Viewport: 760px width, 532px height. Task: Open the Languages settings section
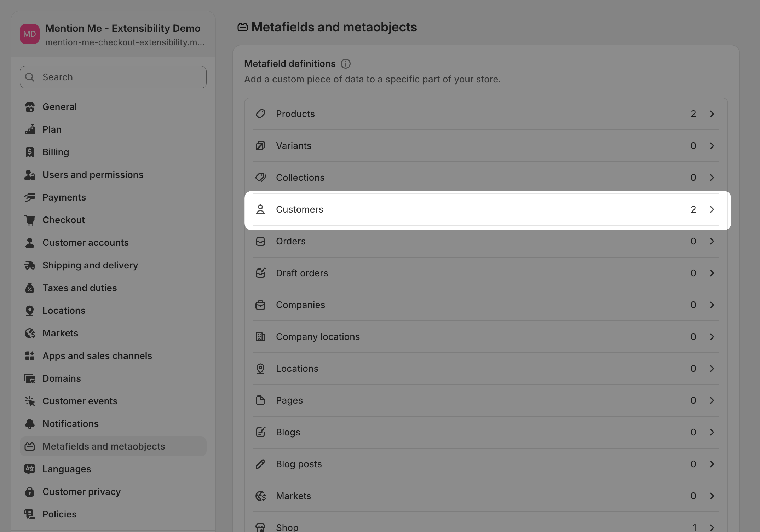(x=66, y=469)
